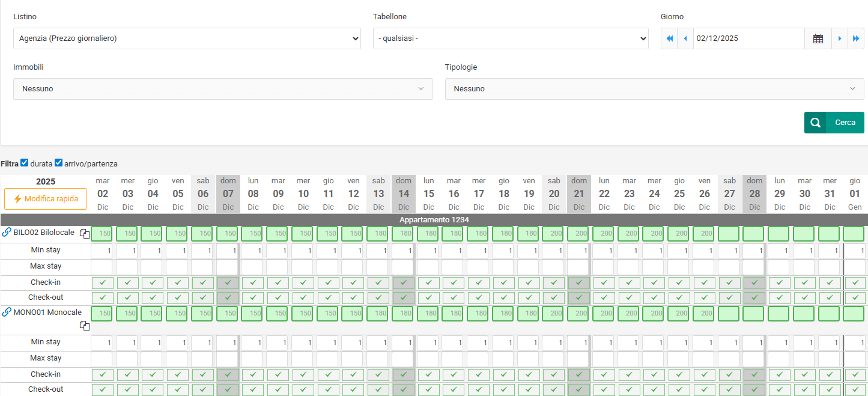Uncheck the arrivo/partenza filter checkbox
This screenshot has height=396, width=868.
[x=59, y=163]
